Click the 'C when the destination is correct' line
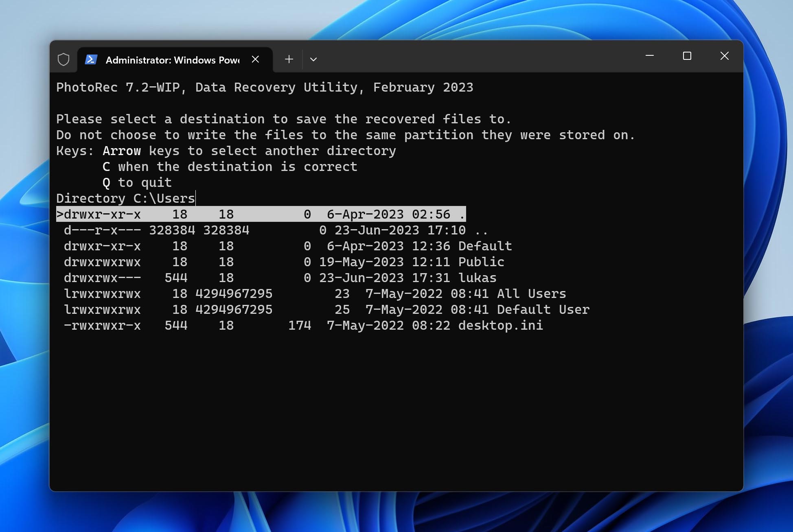 point(230,166)
